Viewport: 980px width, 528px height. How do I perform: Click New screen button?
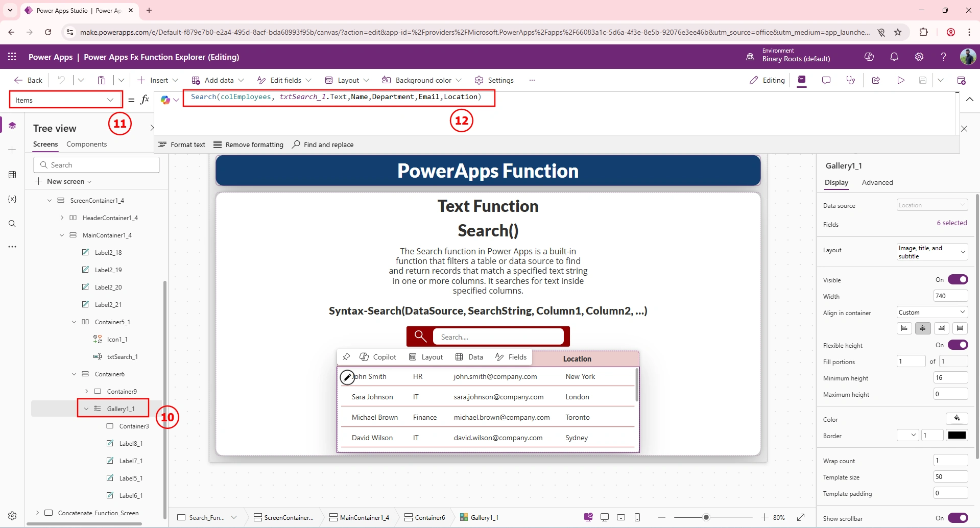click(63, 181)
